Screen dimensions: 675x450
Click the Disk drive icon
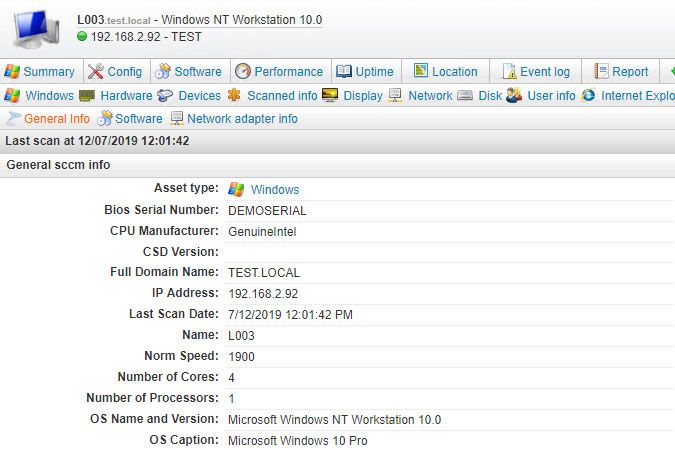(x=467, y=96)
